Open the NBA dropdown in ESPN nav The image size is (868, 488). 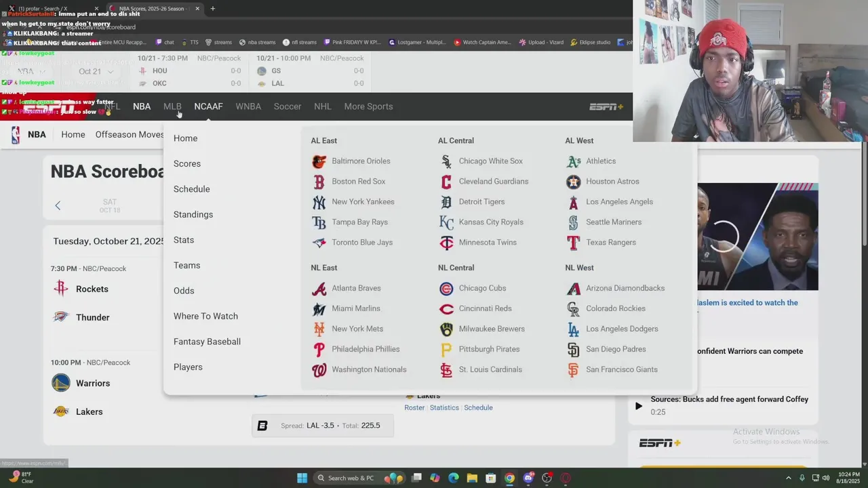pyautogui.click(x=142, y=106)
